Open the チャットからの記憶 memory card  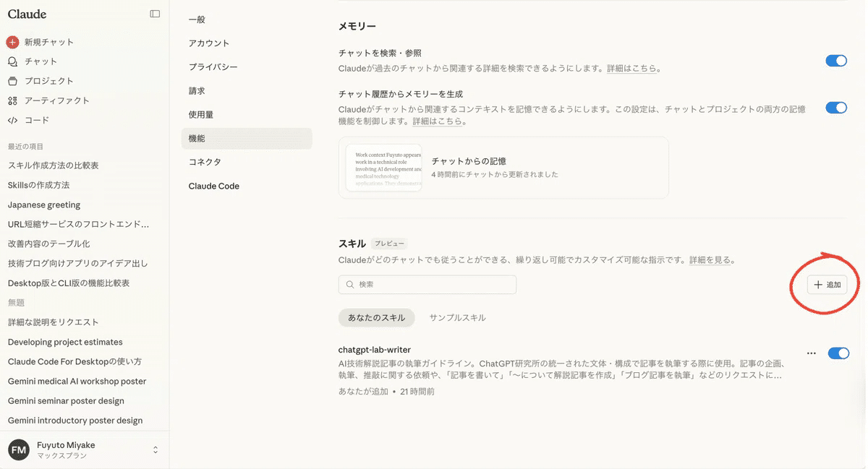pyautogui.click(x=503, y=168)
